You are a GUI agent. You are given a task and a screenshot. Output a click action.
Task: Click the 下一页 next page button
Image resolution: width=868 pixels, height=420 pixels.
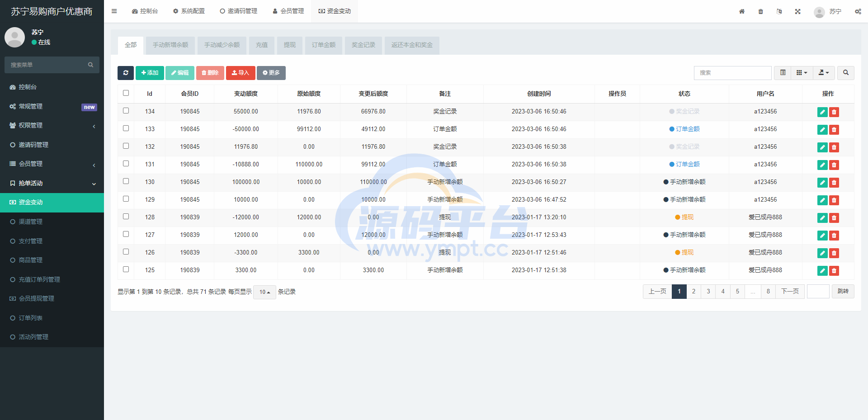(790, 292)
